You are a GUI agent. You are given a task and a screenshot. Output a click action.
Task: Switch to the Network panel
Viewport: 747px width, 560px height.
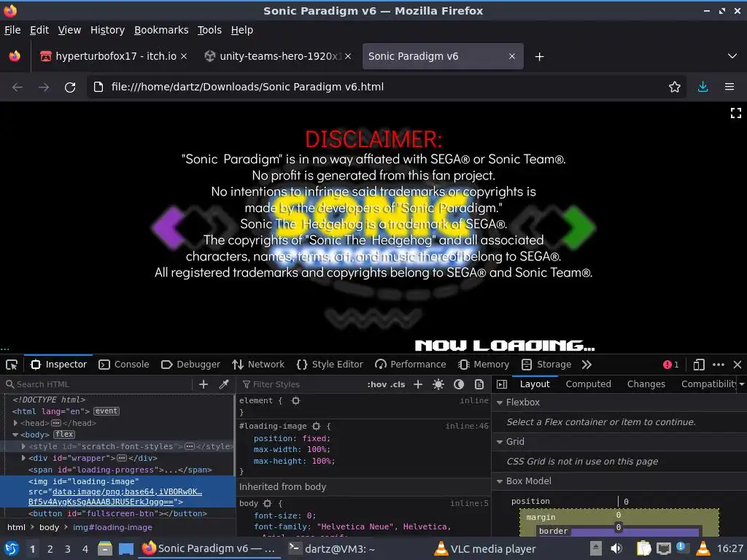258,365
